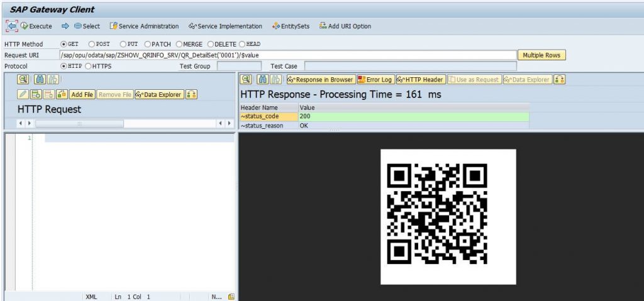Click the icon after response Data Explorer
Image resolution: width=644 pixels, height=301 pixels.
coord(559,80)
